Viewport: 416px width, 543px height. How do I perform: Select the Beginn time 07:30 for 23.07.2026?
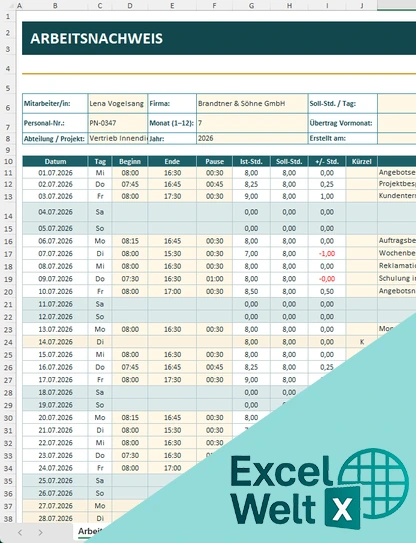point(130,455)
